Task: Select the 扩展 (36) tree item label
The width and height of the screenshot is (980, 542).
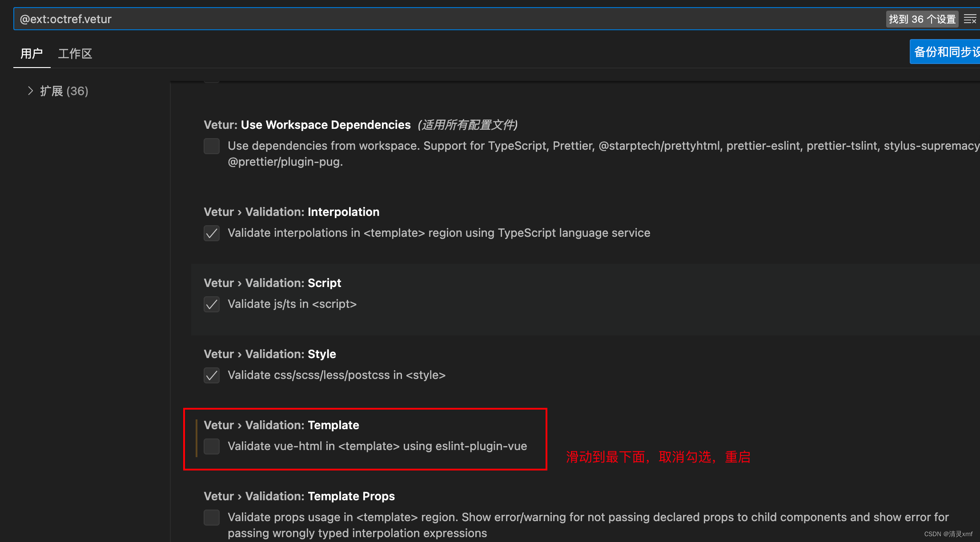Action: pos(64,91)
